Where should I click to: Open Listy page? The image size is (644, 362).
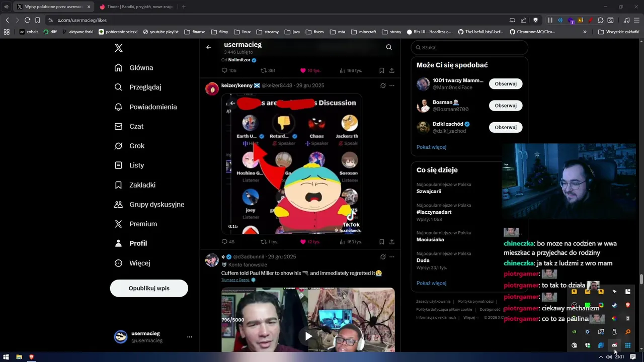[x=129, y=165]
